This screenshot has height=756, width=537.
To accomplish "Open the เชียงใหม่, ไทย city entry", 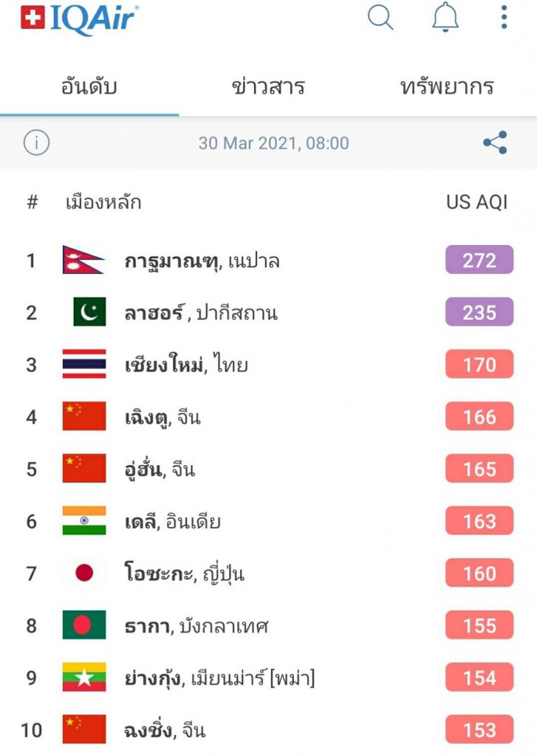I will (x=186, y=365).
